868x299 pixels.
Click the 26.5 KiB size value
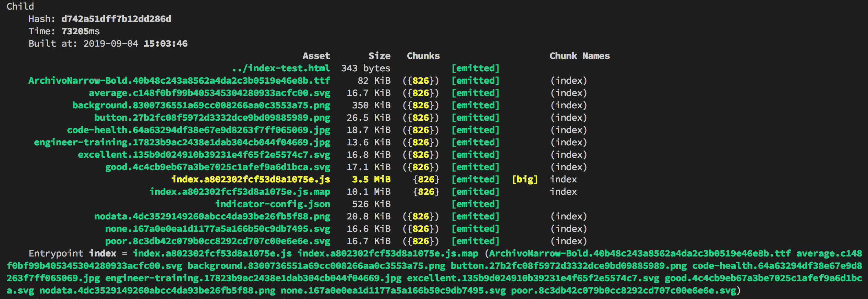pos(369,118)
